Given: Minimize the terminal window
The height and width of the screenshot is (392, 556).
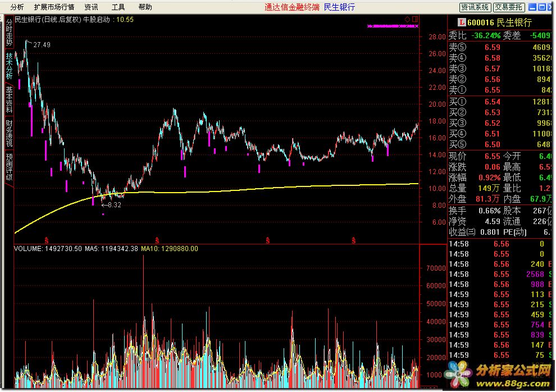Looking at the screenshot, I should 532,7.
